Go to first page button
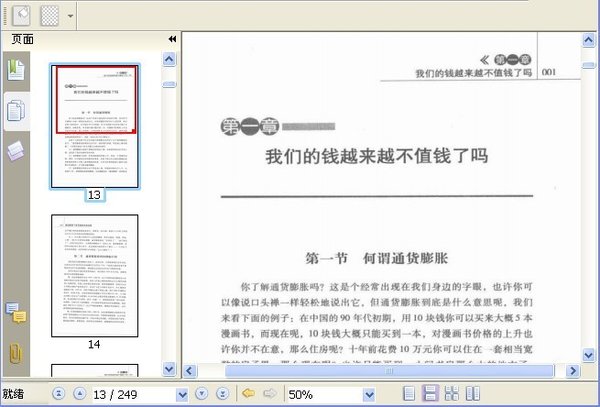 click(59, 393)
